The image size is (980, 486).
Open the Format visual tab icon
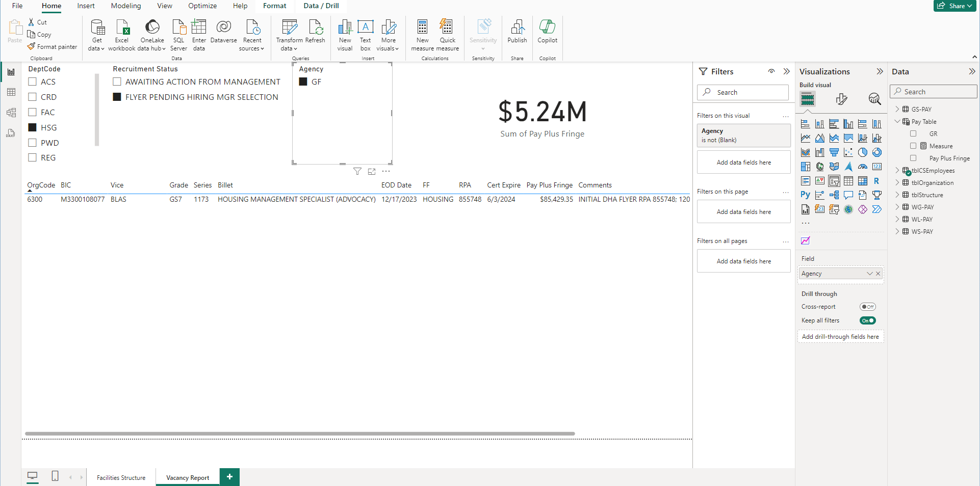click(x=841, y=99)
